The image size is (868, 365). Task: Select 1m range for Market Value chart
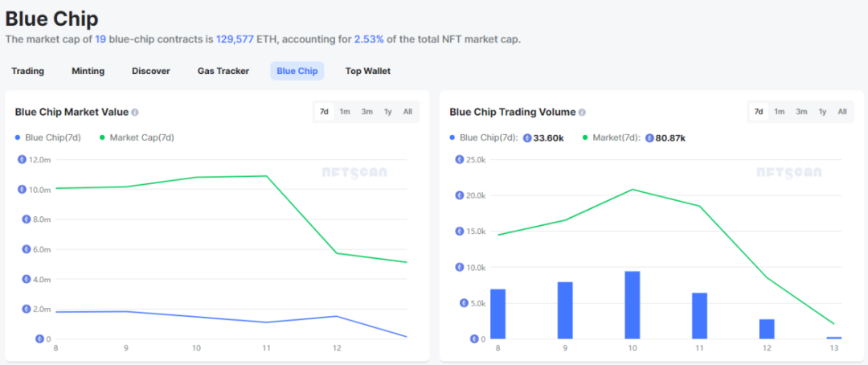tap(345, 112)
